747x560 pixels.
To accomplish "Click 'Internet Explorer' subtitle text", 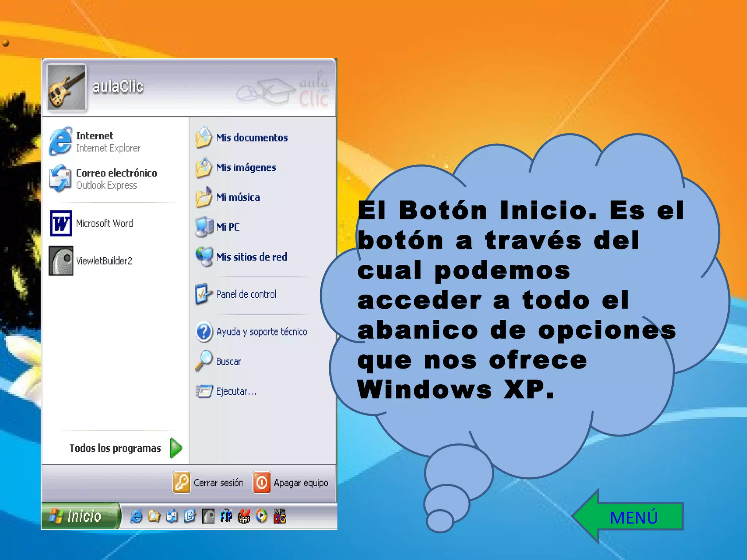I will (x=108, y=148).
